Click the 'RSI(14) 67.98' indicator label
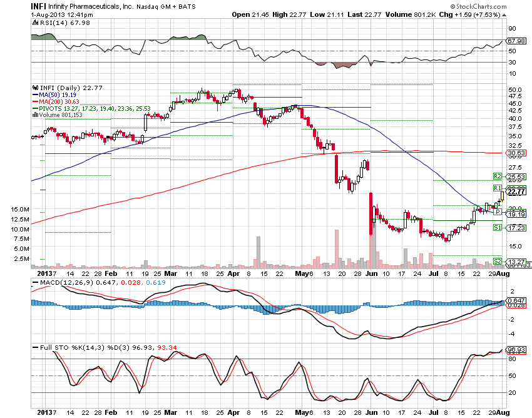Viewport: 532px width, 418px height. point(65,23)
